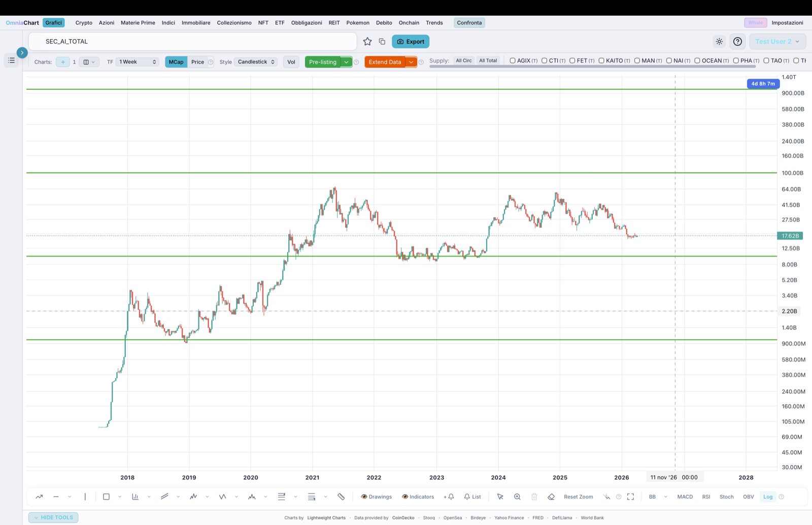Toggle OCEAN checkbox

point(697,60)
